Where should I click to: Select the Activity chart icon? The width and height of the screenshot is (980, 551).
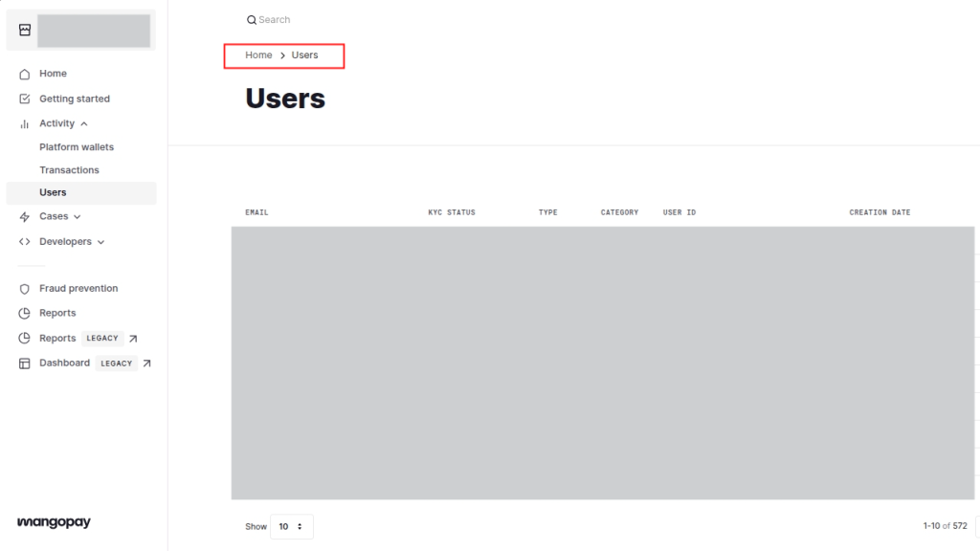24,122
